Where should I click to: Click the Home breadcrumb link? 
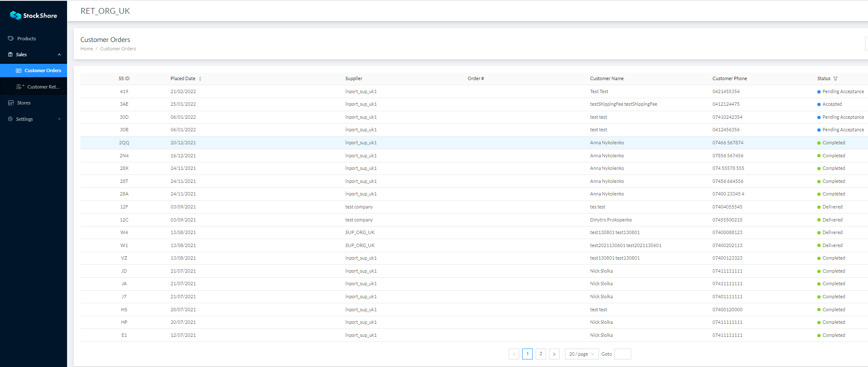(x=87, y=49)
